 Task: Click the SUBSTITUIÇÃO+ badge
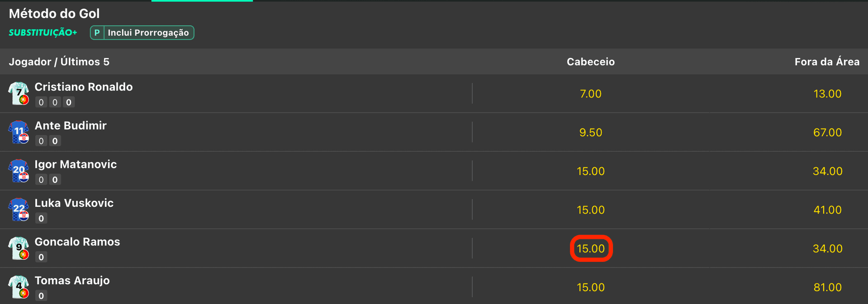[43, 33]
